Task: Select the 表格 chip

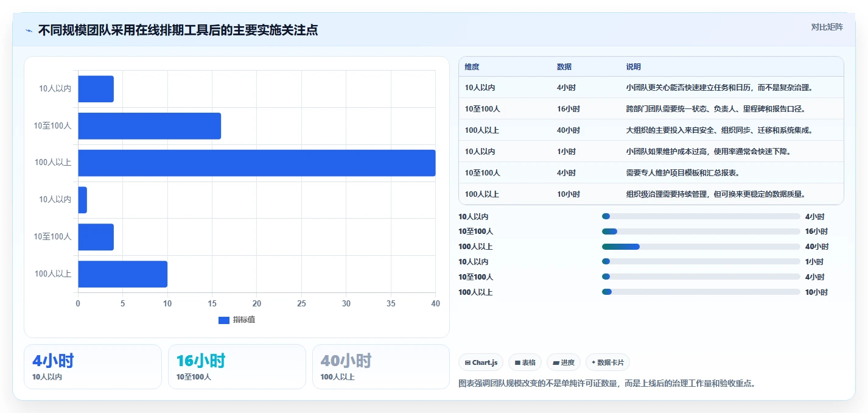Action: pos(525,362)
